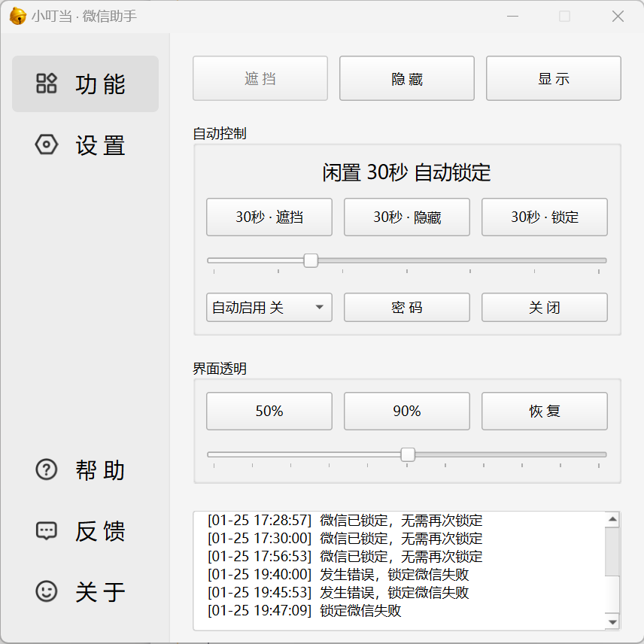644x644 pixels.
Task: Click the bell app icon in title bar
Action: click(17, 17)
